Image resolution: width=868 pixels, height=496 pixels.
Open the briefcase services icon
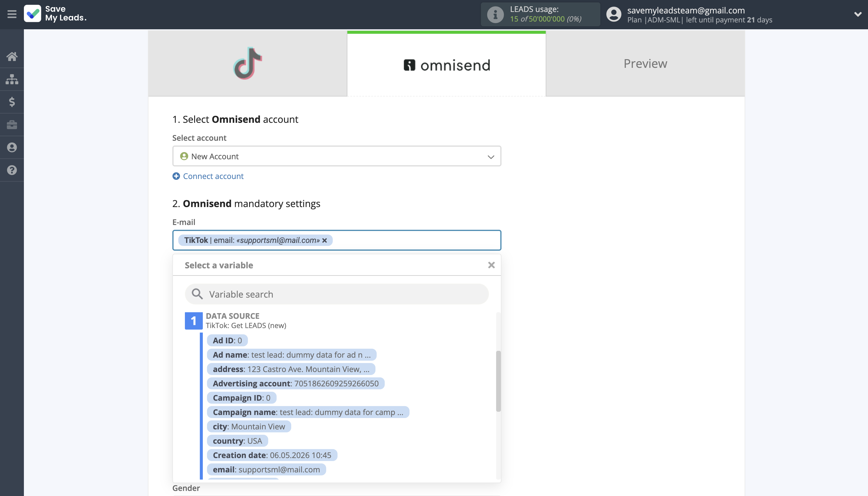tap(12, 125)
